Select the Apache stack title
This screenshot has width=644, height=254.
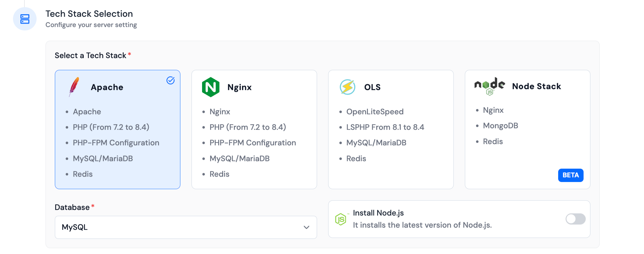107,87
